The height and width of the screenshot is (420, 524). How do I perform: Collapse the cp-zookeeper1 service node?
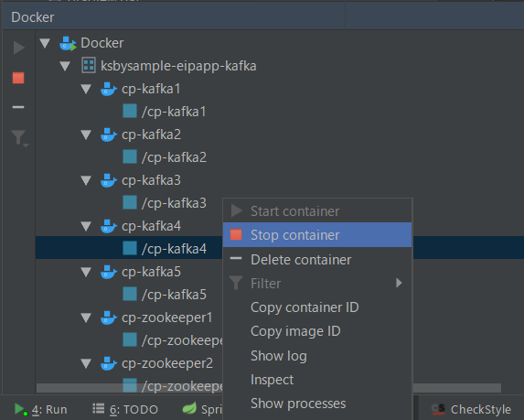(x=86, y=318)
